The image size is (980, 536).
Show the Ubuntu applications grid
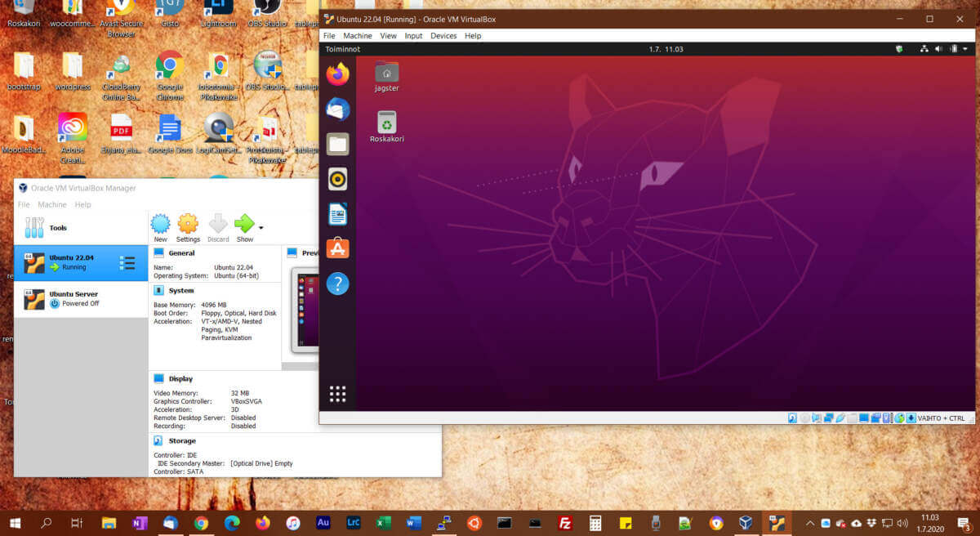coord(337,395)
